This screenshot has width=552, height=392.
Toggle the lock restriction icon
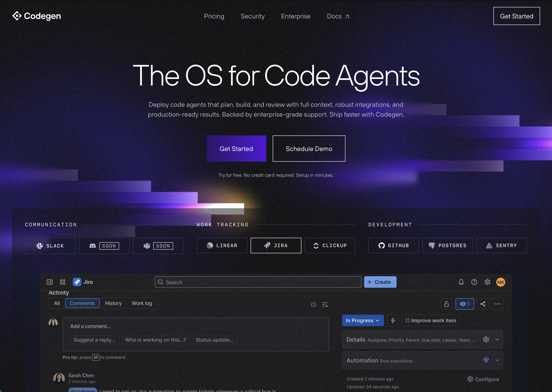[446, 304]
